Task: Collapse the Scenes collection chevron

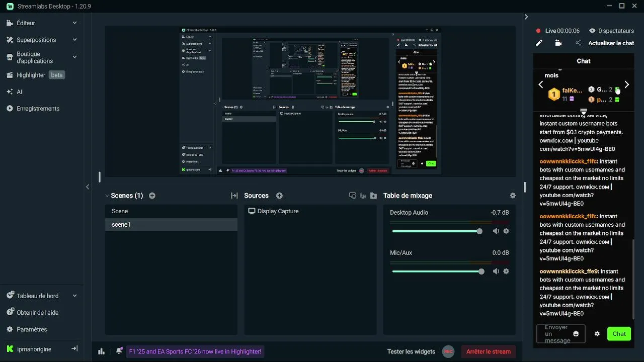Action: [x=107, y=196]
